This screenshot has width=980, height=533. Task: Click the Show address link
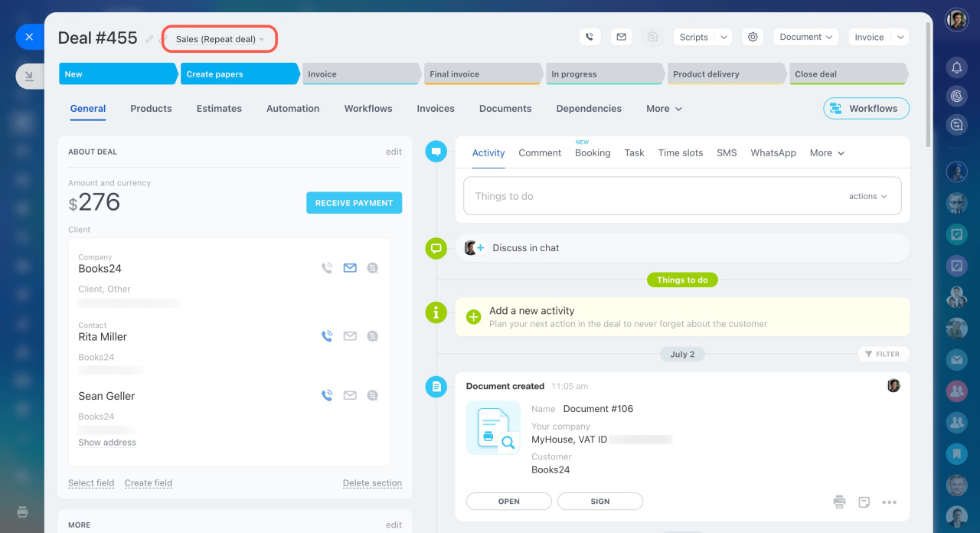pyautogui.click(x=107, y=443)
